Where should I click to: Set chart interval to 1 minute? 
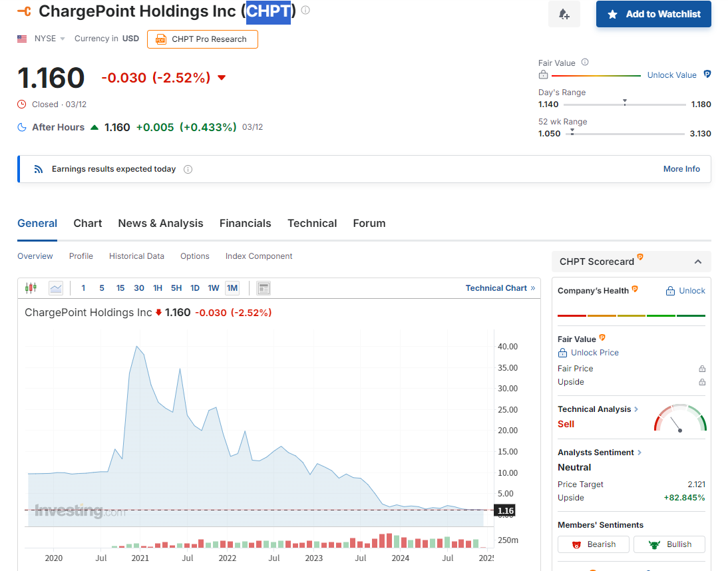(x=83, y=288)
